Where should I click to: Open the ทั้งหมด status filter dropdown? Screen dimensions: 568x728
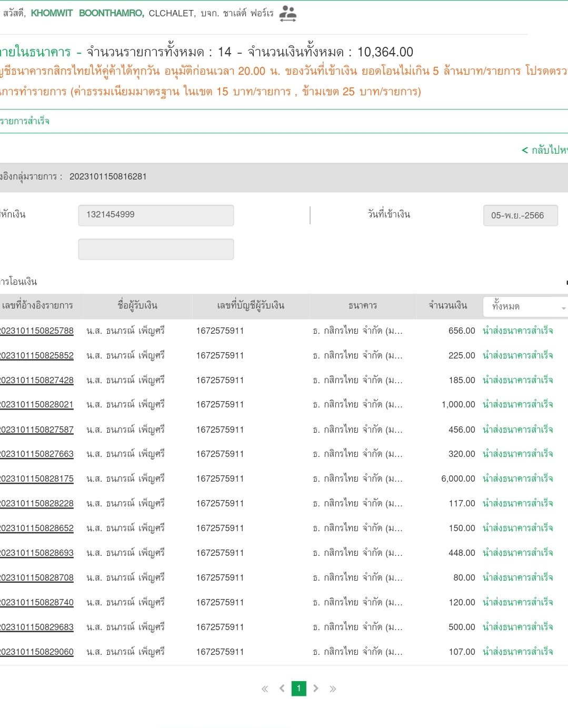525,306
